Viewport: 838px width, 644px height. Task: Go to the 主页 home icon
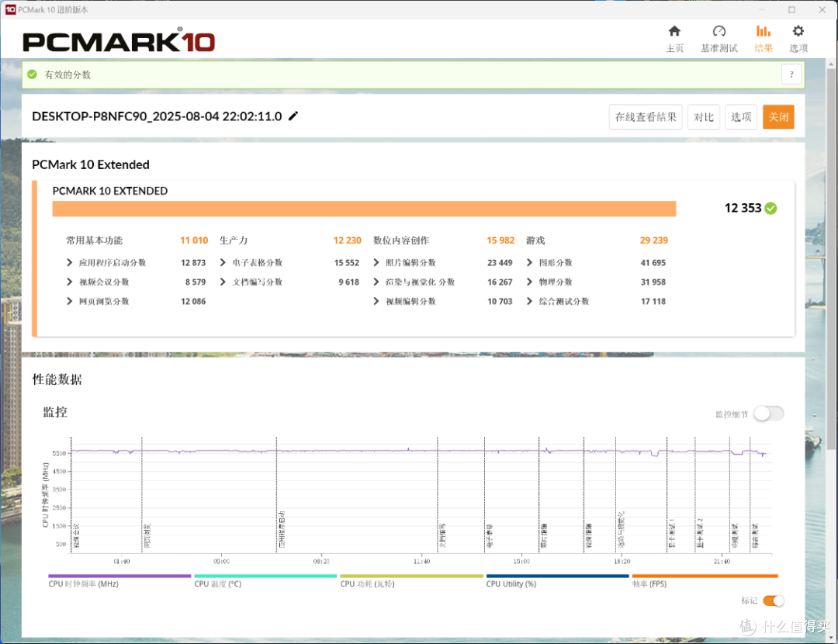tap(674, 31)
